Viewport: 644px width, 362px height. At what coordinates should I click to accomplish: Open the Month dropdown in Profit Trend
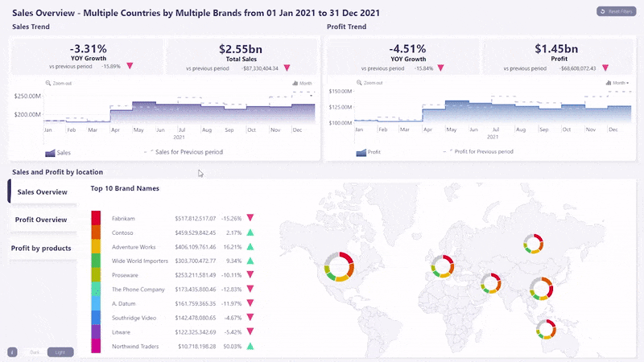618,83
